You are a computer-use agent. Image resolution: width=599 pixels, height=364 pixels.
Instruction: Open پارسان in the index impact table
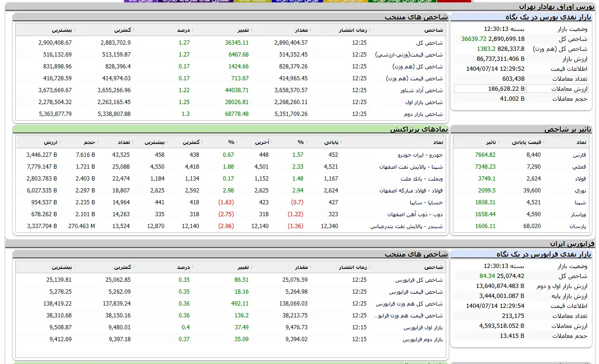(x=578, y=226)
